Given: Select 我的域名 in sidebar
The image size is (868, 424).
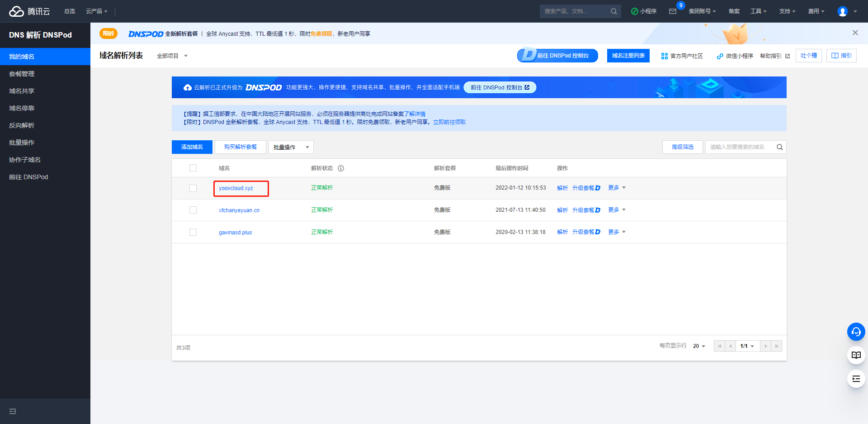Looking at the screenshot, I should (x=45, y=57).
